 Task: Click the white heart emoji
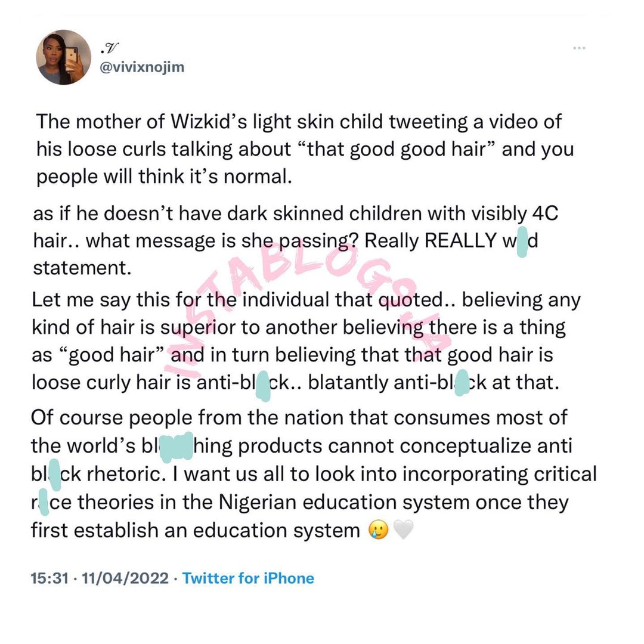[404, 530]
